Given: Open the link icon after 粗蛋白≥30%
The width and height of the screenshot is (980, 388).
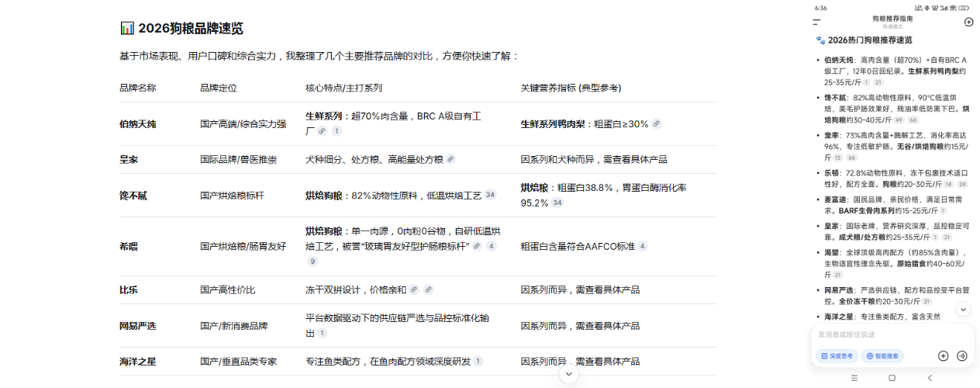Looking at the screenshot, I should (x=657, y=123).
